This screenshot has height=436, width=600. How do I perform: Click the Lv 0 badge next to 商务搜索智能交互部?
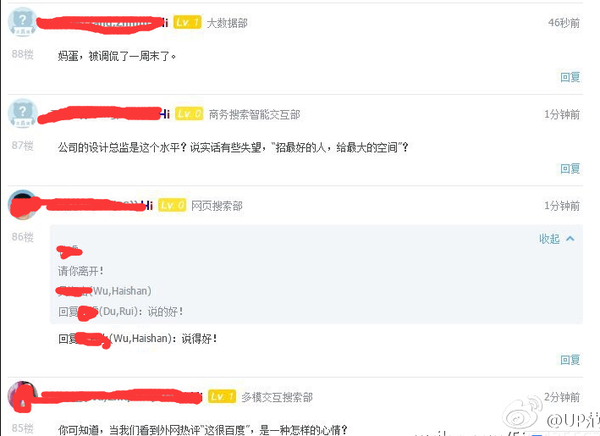coord(189,114)
